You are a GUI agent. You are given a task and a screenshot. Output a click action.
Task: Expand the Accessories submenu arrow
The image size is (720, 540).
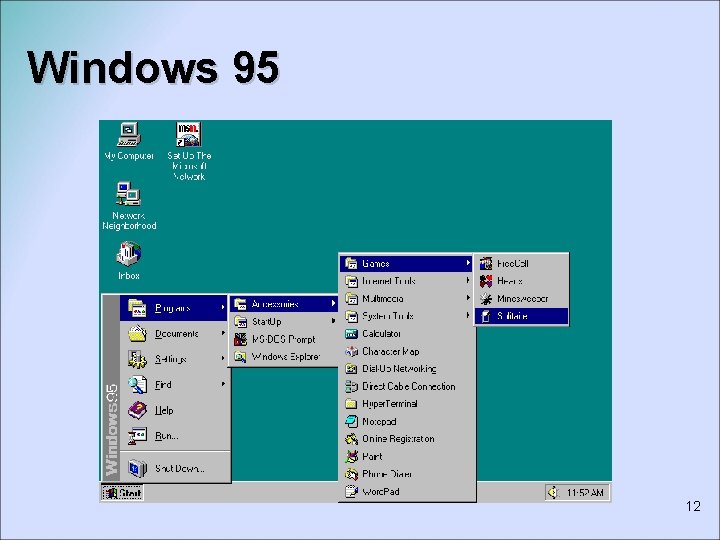[x=333, y=304]
